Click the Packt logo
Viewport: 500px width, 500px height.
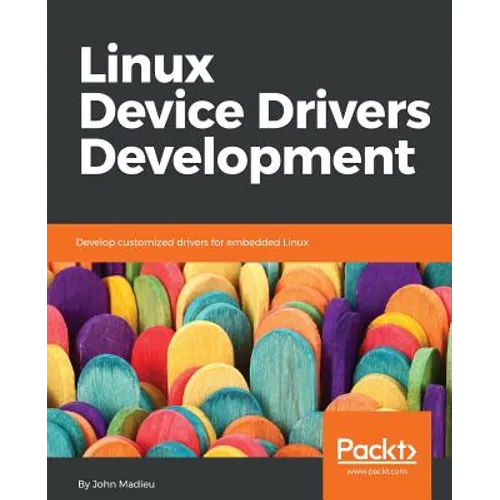tap(377, 451)
